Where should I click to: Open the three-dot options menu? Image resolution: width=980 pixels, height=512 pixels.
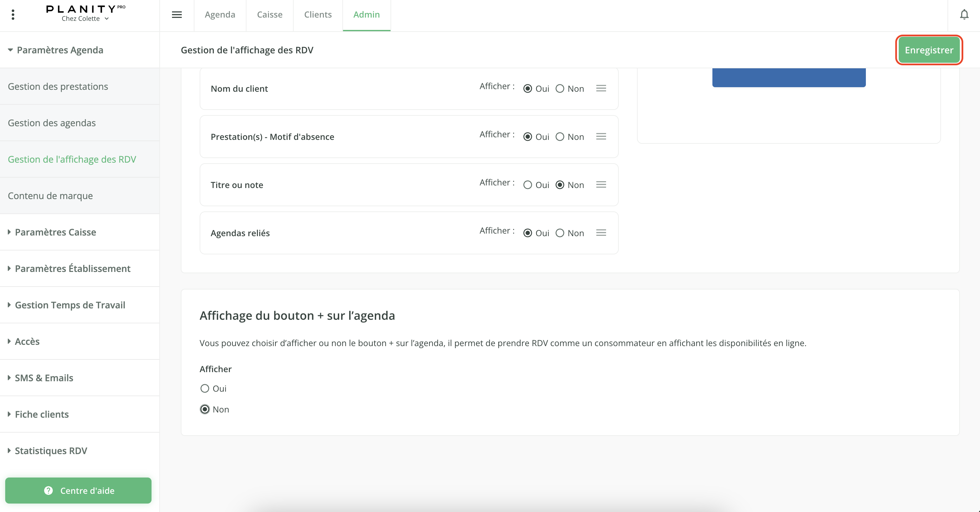[13, 15]
